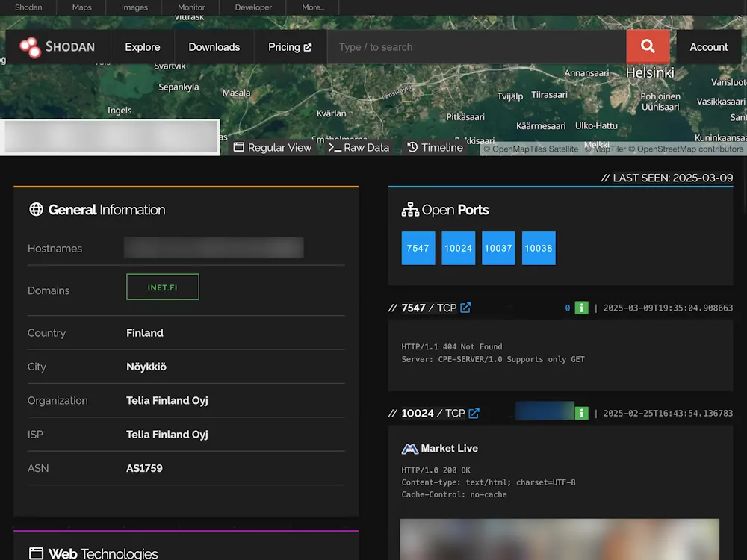The width and height of the screenshot is (747, 560).
Task: Open the Explore menu
Action: (143, 47)
